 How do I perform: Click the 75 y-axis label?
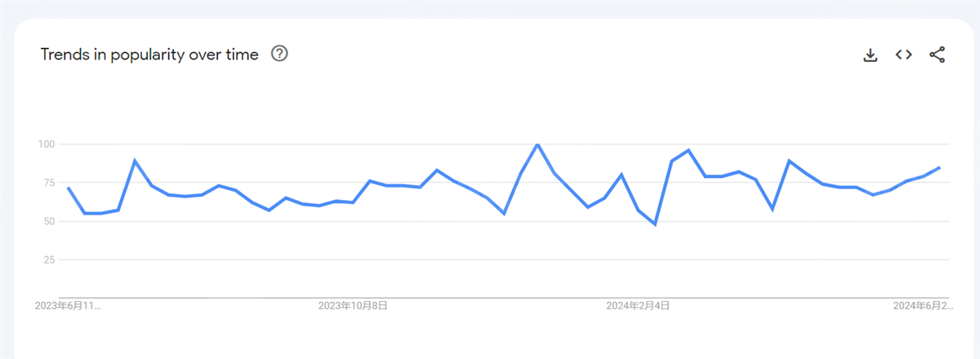coord(48,183)
